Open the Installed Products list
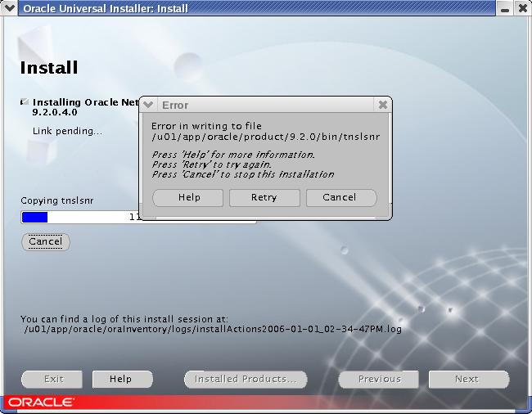532x414 pixels. pos(246,379)
